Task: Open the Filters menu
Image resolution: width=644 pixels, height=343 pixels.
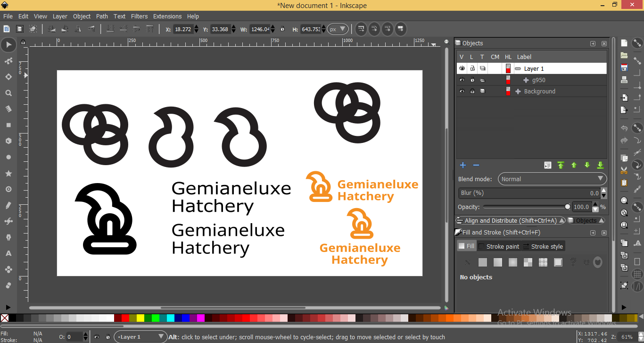Action: (x=139, y=16)
